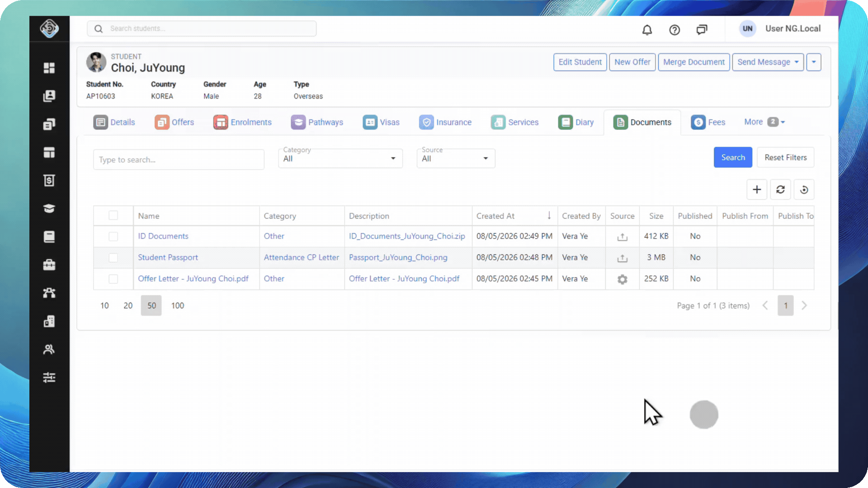Open the contacts card icon in sidebar

[x=49, y=96]
